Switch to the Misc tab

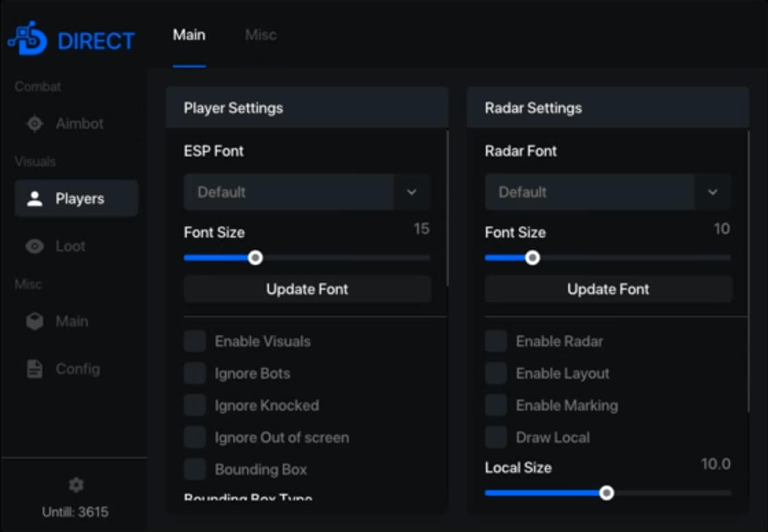[x=261, y=35]
